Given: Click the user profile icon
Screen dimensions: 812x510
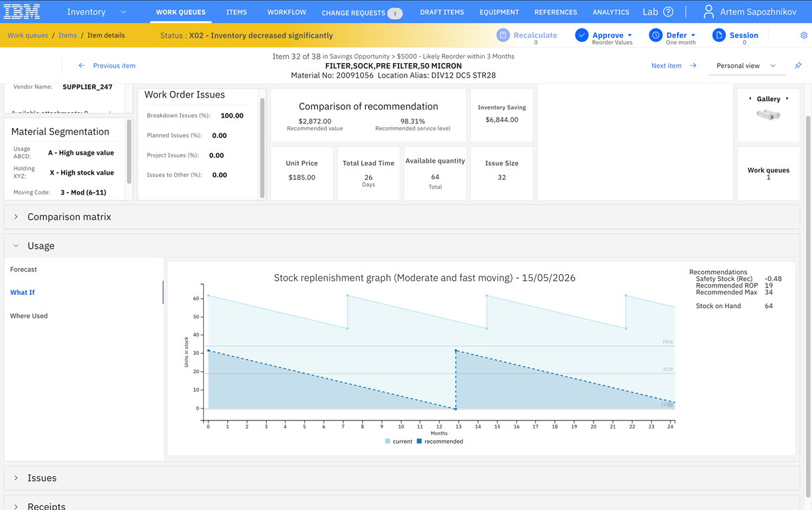Looking at the screenshot, I should [708, 12].
